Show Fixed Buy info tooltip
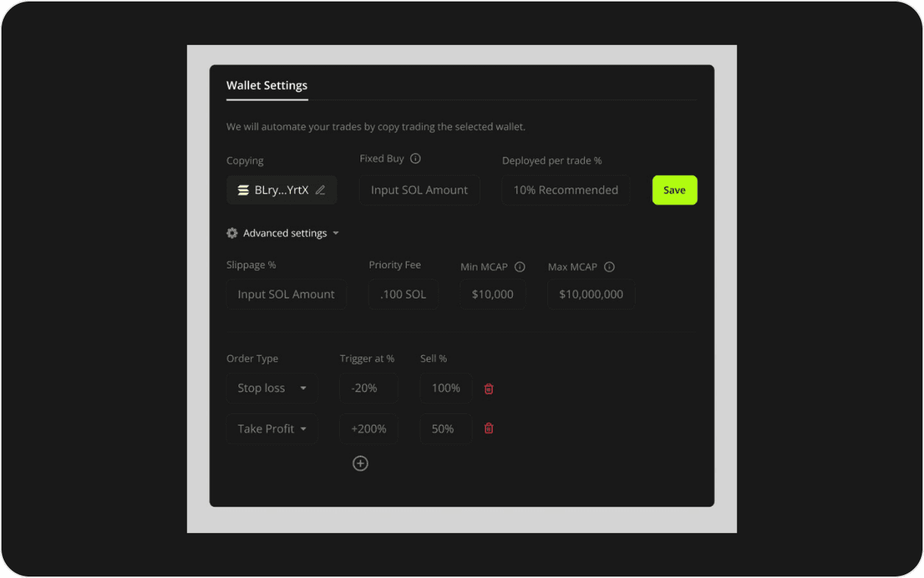This screenshot has height=578, width=924. [x=415, y=159]
